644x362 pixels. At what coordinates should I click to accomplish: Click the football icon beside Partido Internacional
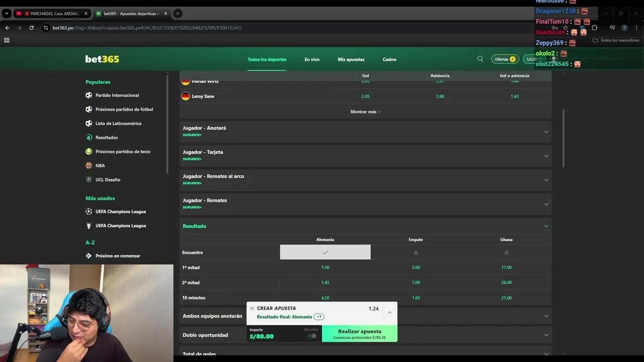[89, 95]
